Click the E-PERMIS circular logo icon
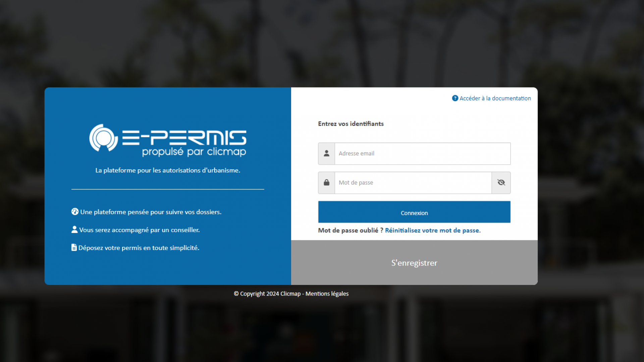The width and height of the screenshot is (644, 362). click(104, 138)
